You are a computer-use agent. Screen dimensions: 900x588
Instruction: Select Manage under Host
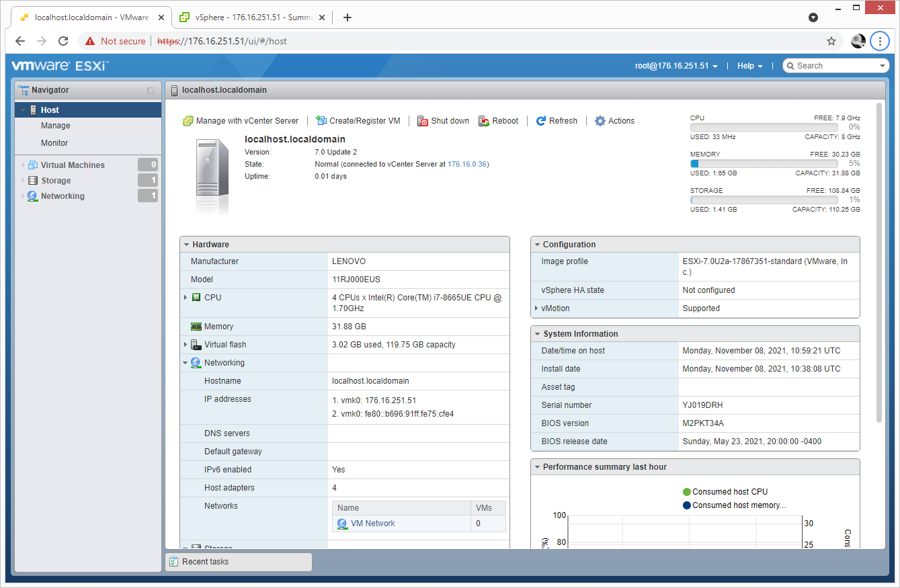56,126
